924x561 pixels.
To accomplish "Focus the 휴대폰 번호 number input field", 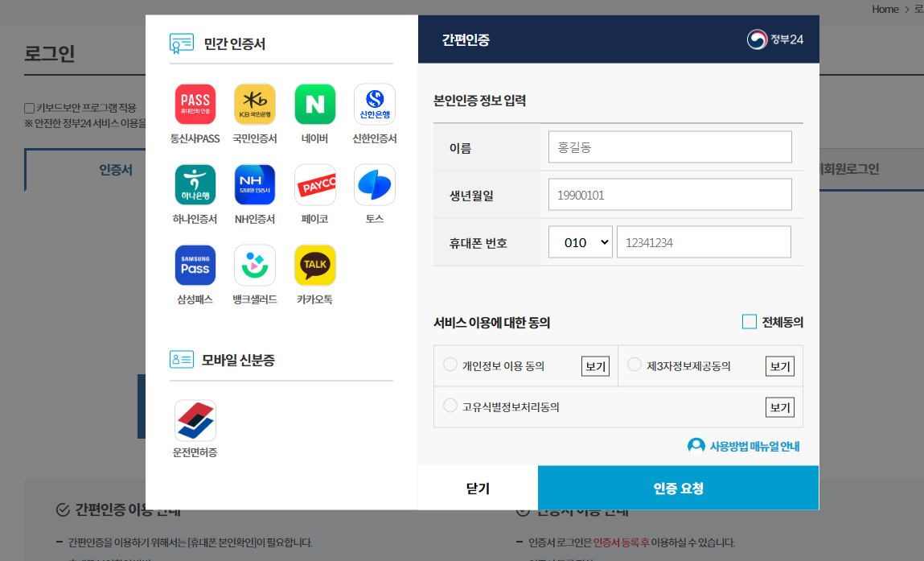I will click(x=704, y=241).
